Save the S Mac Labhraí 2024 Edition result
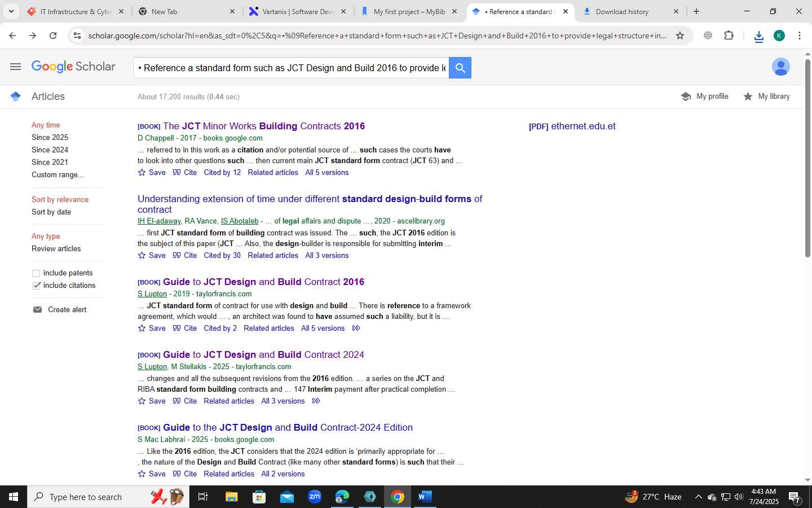Screen dimensions: 812x508 (x=152, y=474)
